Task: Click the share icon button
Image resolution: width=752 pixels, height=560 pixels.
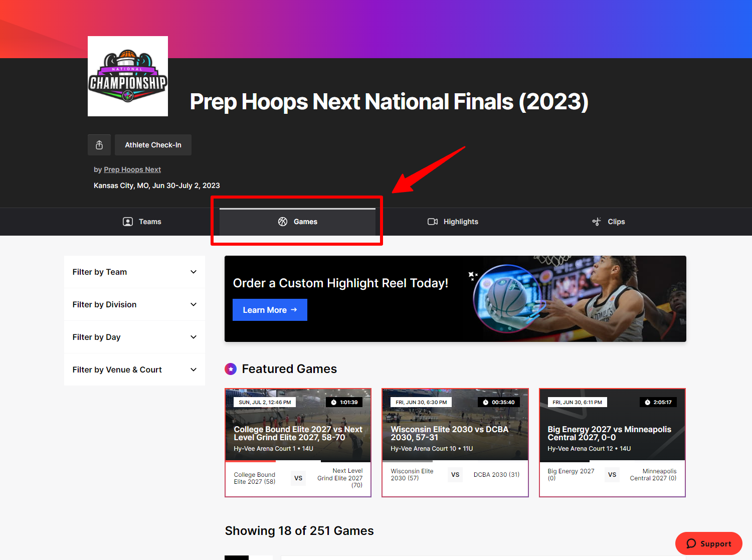Action: tap(99, 145)
